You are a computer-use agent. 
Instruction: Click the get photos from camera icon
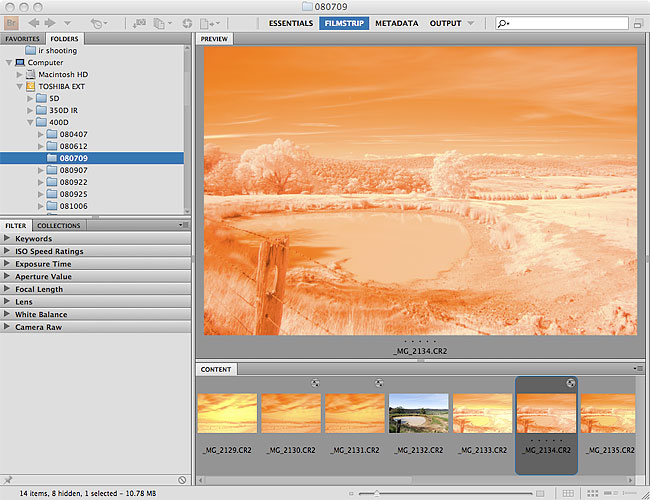pos(138,22)
